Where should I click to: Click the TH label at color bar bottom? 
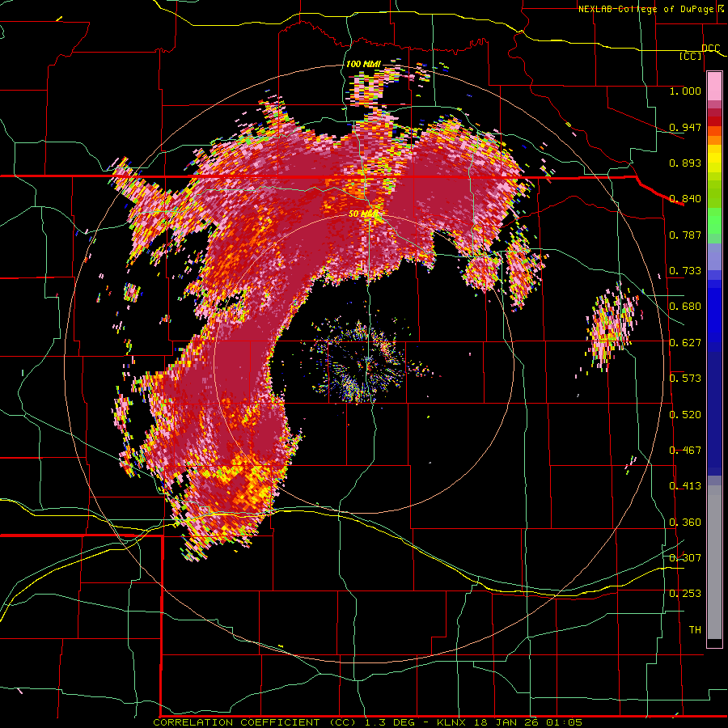(695, 630)
